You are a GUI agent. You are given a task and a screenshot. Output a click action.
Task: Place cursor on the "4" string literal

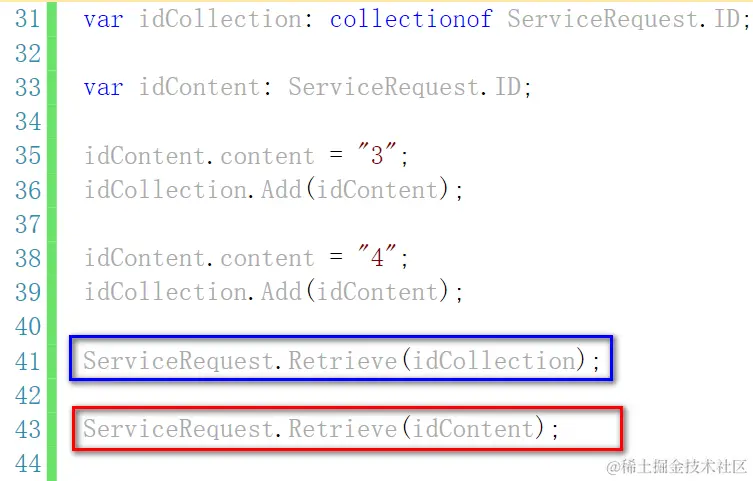[x=377, y=257]
